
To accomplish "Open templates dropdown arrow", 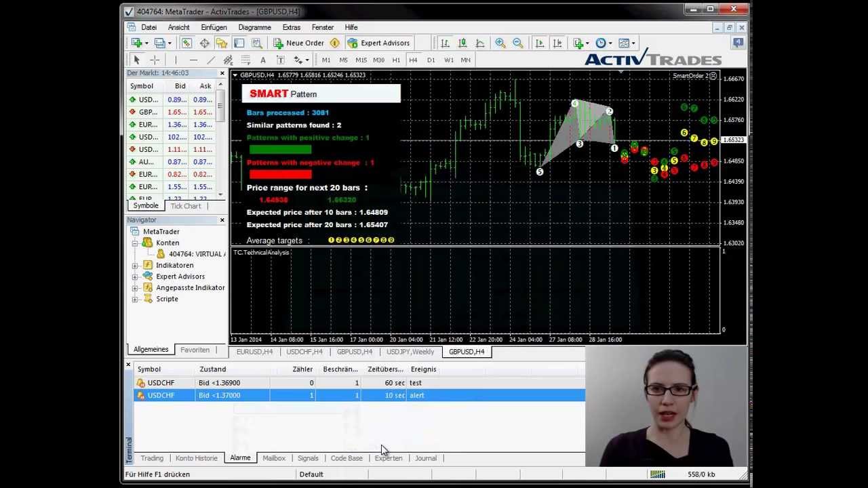I will coord(633,43).
